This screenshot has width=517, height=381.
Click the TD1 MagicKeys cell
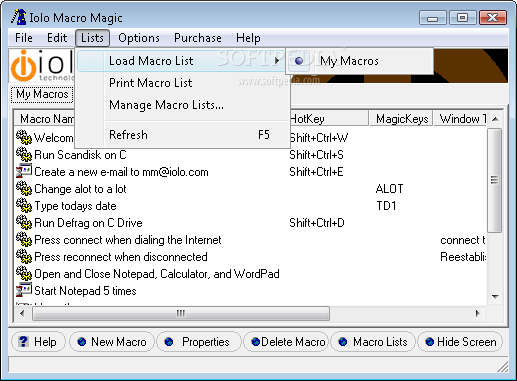[x=386, y=206]
